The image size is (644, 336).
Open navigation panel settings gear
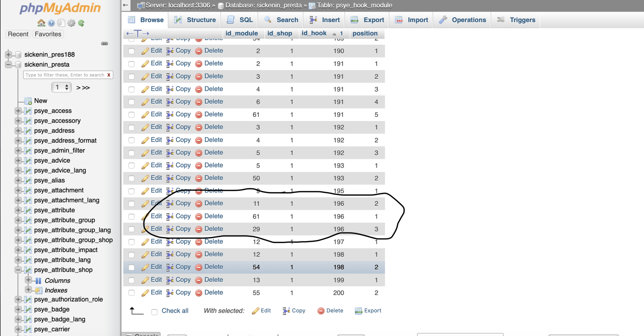[x=71, y=23]
